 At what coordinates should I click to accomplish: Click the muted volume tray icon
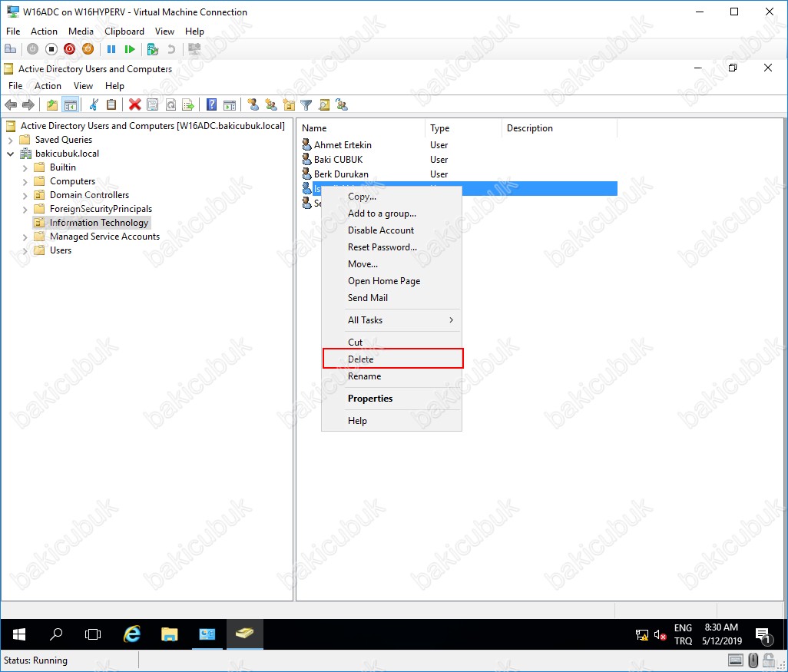[x=660, y=635]
